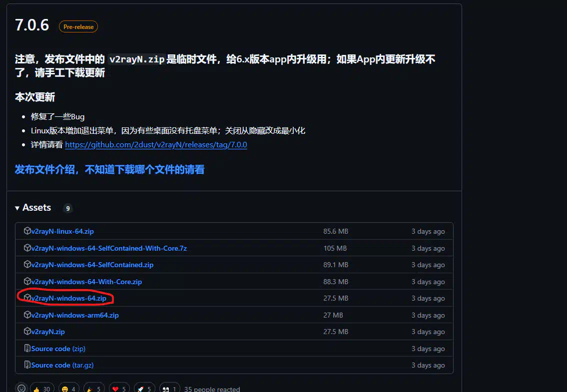React with the laughing face showing 4
Viewport: 567px width, 392px height.
click(69, 389)
